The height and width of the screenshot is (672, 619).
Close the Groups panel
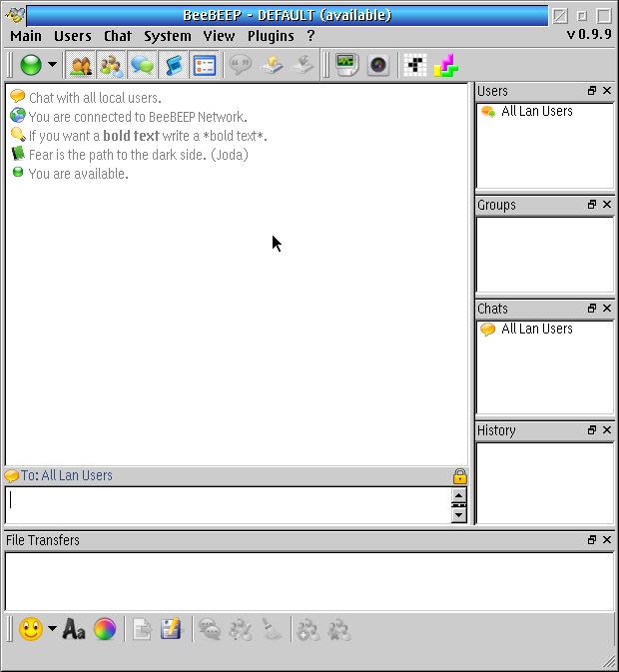point(607,205)
